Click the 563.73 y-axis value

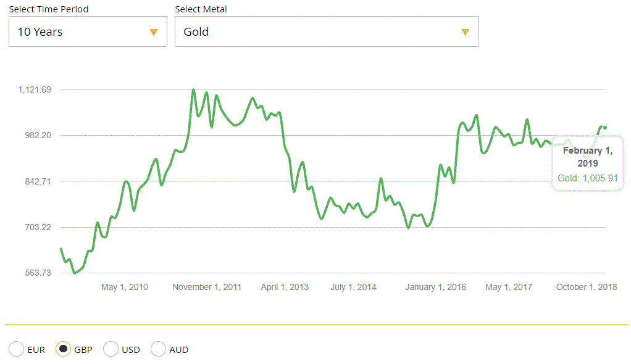(x=38, y=273)
